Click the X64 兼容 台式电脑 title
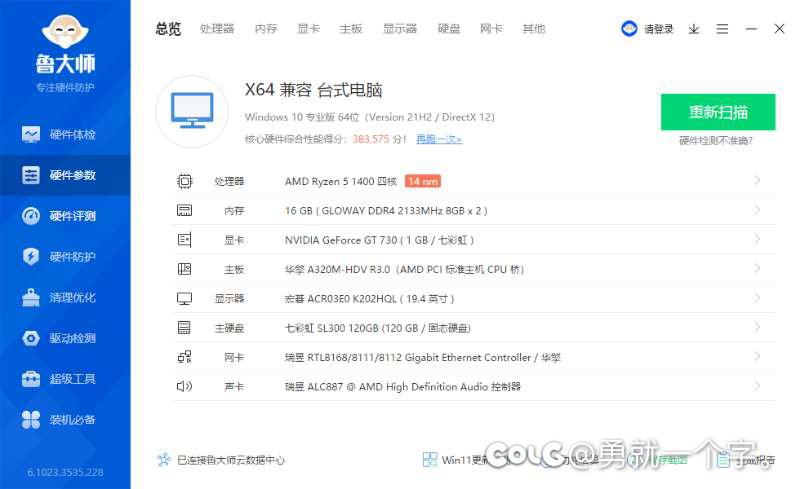The image size is (800, 489). tap(313, 90)
